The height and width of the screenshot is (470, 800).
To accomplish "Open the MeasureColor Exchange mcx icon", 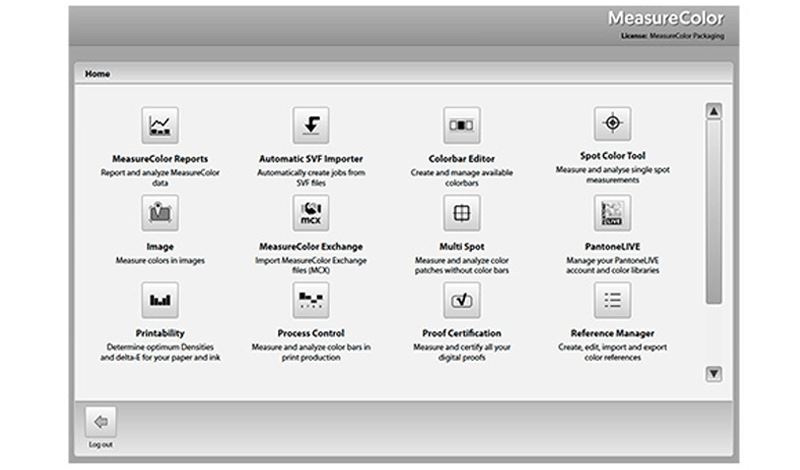I will click(311, 213).
